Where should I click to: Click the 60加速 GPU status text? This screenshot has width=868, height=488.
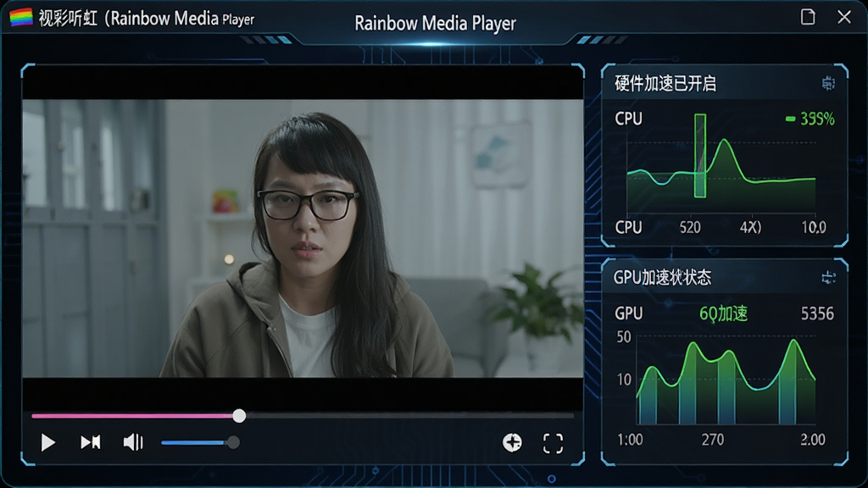(724, 313)
